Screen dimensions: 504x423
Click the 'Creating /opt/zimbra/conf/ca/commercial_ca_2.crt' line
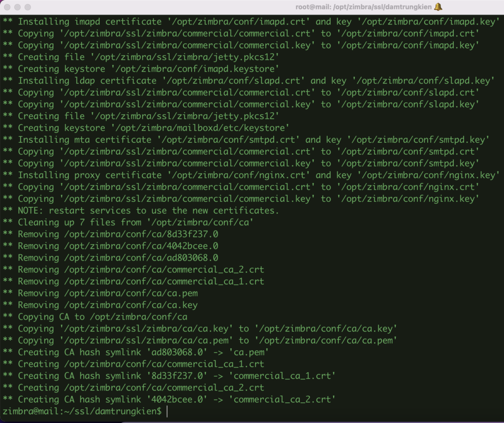[133, 388]
